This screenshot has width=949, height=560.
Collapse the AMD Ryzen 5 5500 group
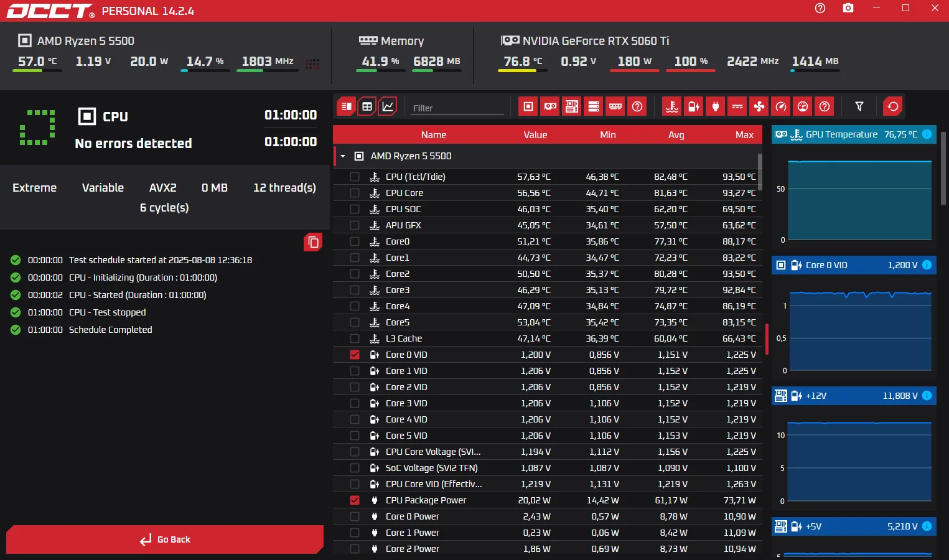(x=343, y=156)
